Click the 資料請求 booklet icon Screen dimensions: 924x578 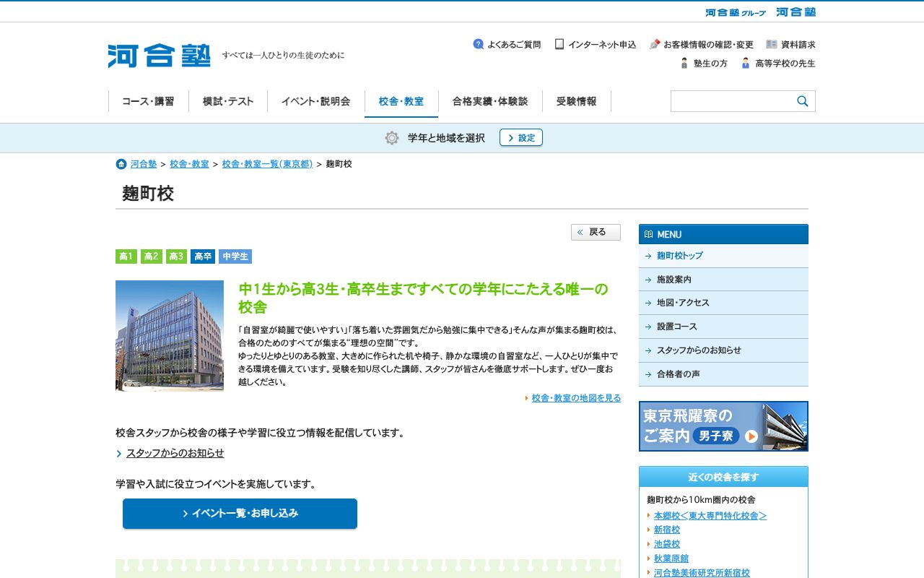pos(772,44)
